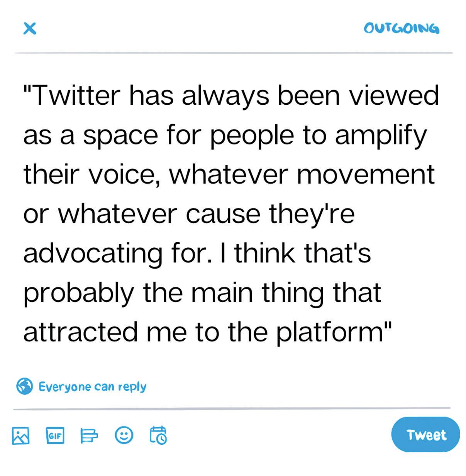Click the globe icon for reply settings

[24, 386]
